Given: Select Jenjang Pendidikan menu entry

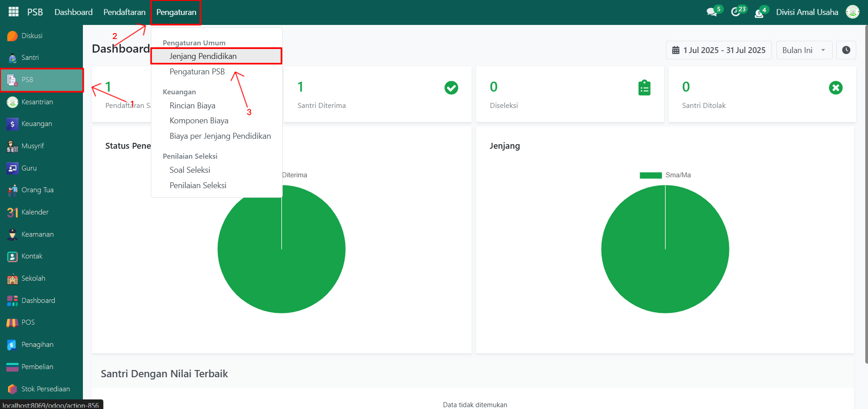Looking at the screenshot, I should click(x=203, y=56).
